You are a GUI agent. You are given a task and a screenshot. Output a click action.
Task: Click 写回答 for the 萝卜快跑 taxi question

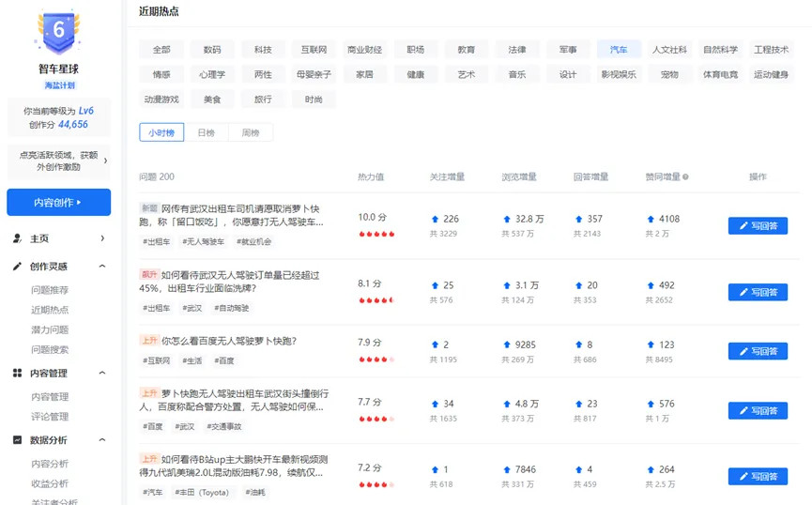point(758,226)
